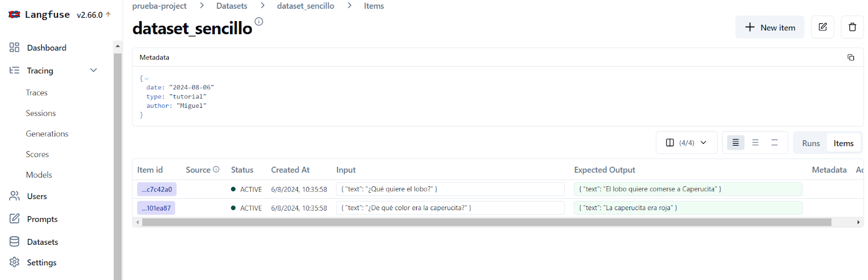Open the columns (4/4) visibility dropdown
The width and height of the screenshot is (868, 280).
pos(686,142)
